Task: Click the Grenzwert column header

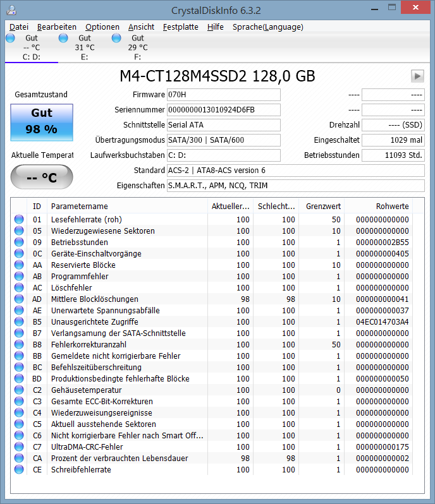Action: tap(322, 206)
